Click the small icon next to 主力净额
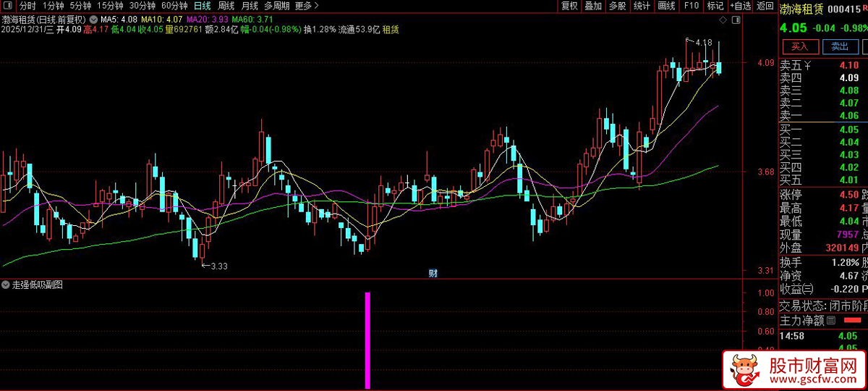The image size is (868, 391). pos(830,320)
